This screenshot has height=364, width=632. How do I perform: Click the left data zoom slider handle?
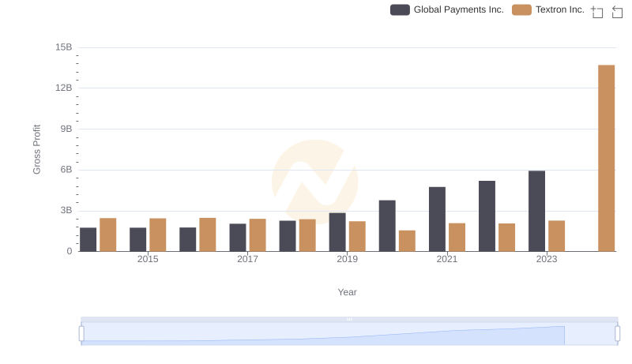click(x=81, y=334)
